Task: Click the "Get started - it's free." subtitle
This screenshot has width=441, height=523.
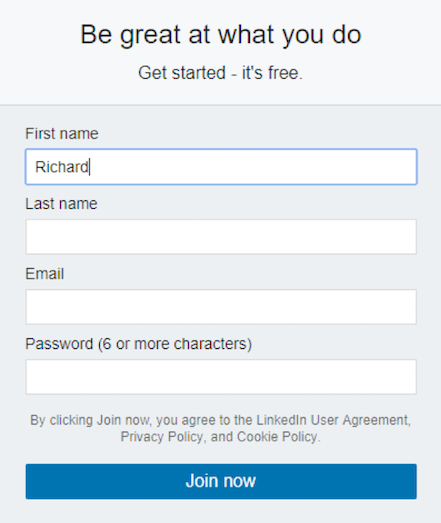Action: pos(220,73)
